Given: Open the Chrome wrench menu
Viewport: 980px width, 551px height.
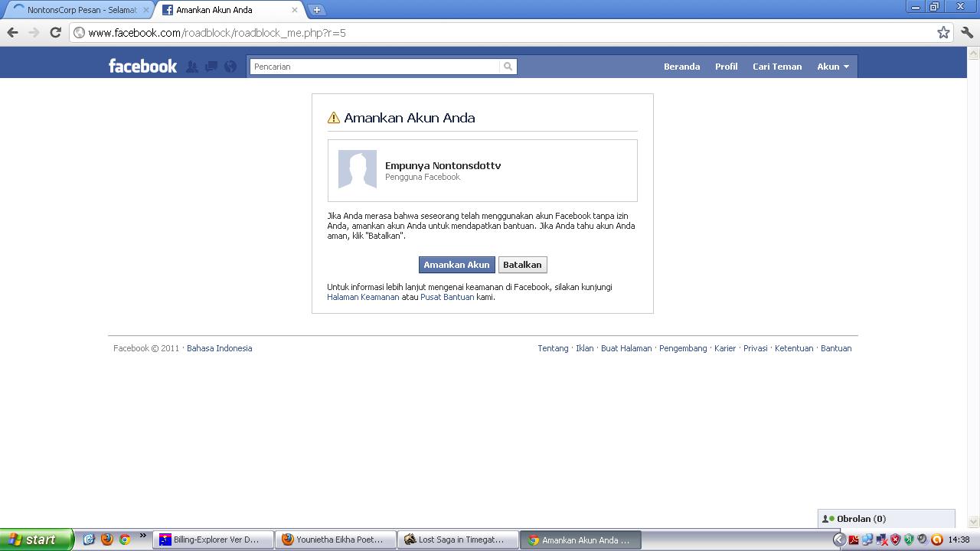Looking at the screenshot, I should click(967, 32).
